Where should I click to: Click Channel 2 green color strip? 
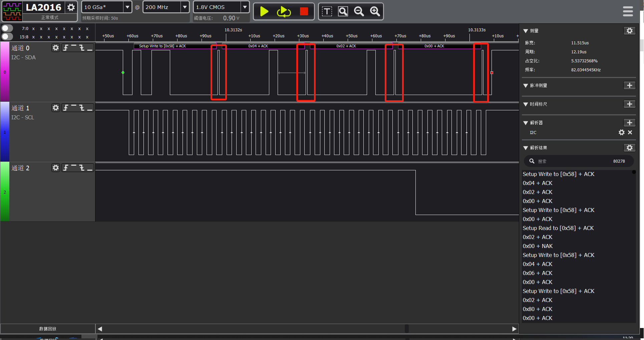coord(5,192)
